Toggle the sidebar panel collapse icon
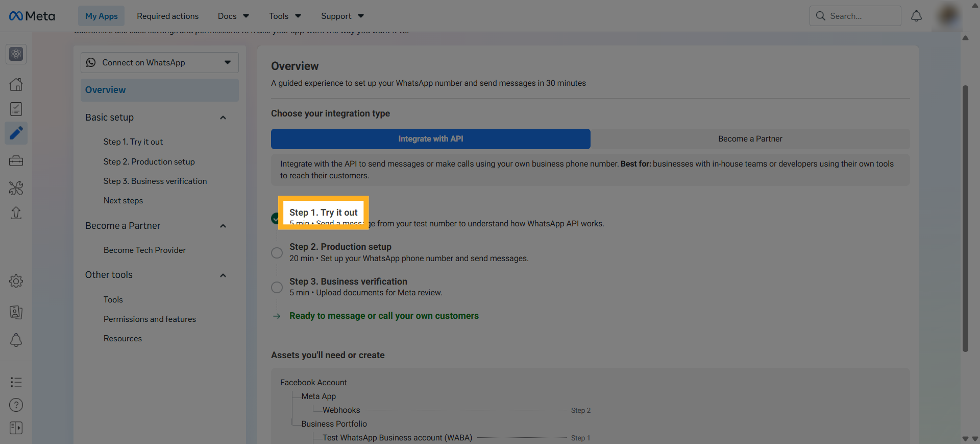The height and width of the screenshot is (444, 980). pyautogui.click(x=16, y=428)
